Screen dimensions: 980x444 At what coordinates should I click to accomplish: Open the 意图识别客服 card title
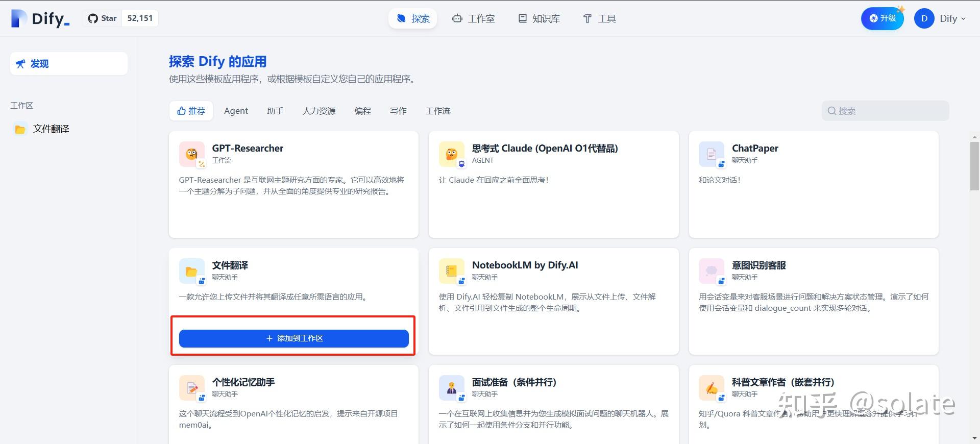[758, 265]
